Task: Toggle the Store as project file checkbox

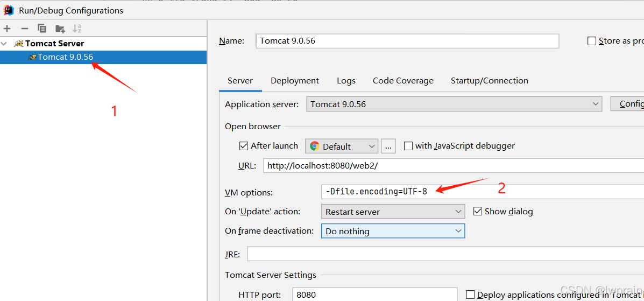Action: tap(591, 41)
